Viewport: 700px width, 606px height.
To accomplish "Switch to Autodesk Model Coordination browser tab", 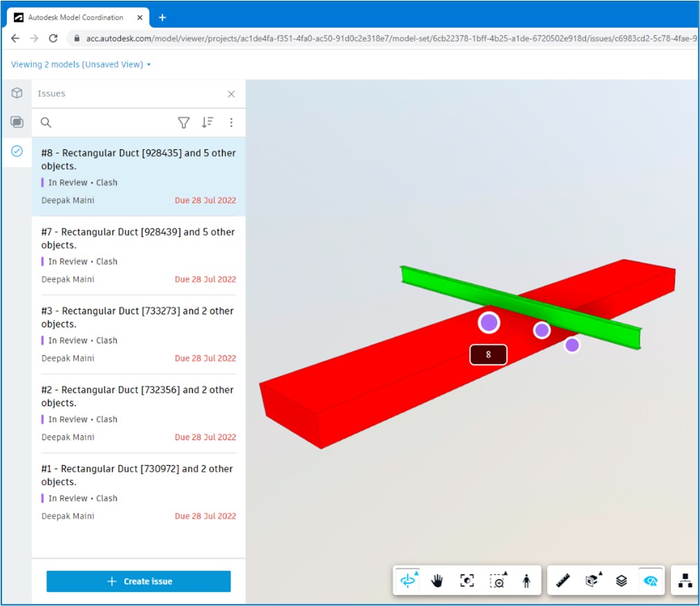I will [x=76, y=17].
